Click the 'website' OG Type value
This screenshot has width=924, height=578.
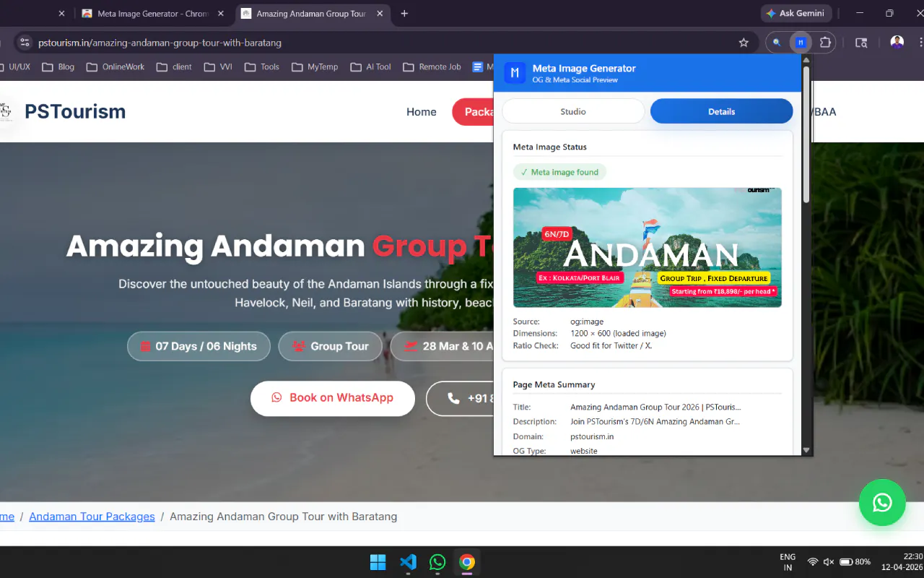click(x=584, y=451)
